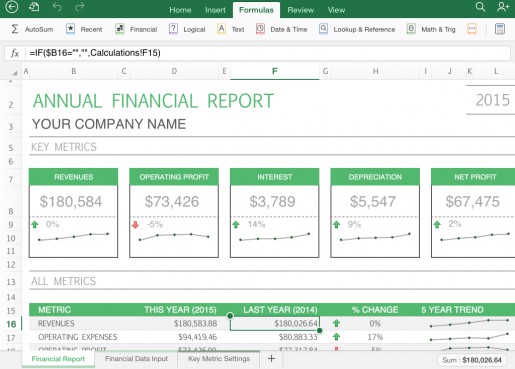This screenshot has width=515, height=369.
Task: Open Date & Time functions icon
Action: [260, 29]
